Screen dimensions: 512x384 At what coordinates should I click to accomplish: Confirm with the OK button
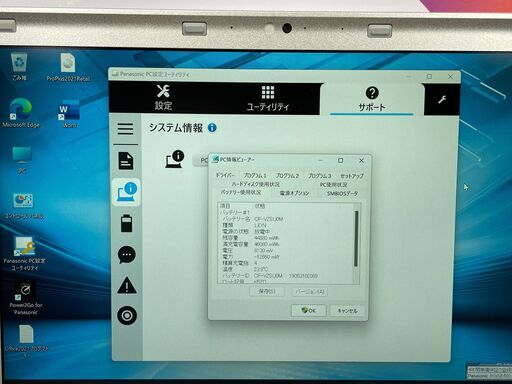(309, 310)
